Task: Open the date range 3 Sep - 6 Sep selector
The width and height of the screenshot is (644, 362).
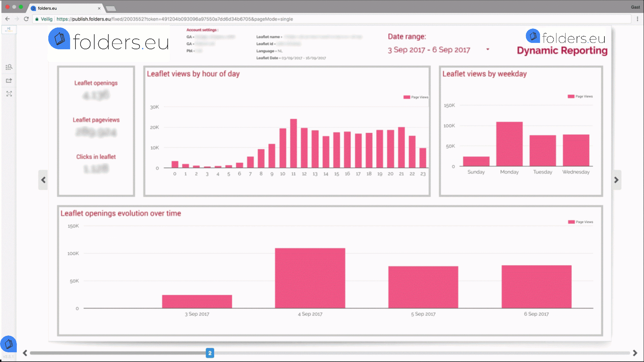Action: (x=429, y=50)
